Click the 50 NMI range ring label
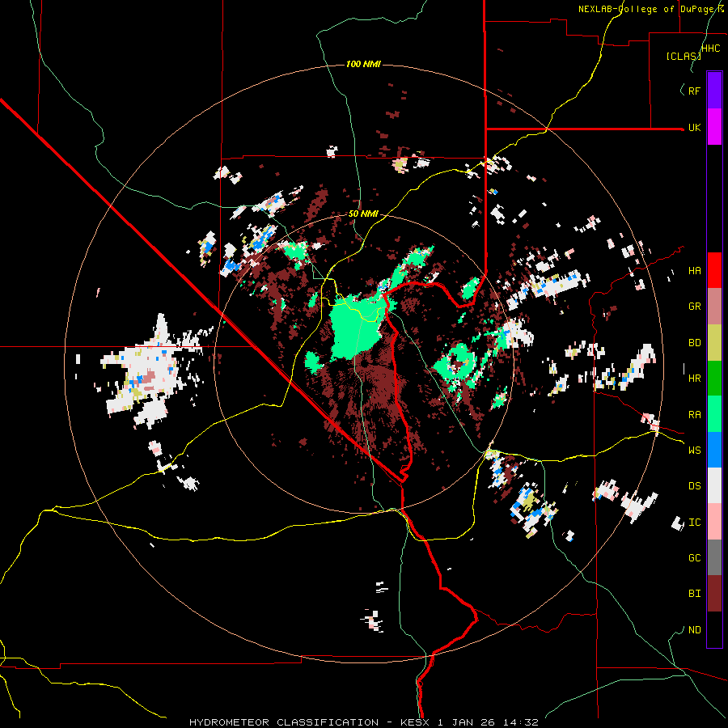The height and width of the screenshot is (728, 728). [363, 214]
